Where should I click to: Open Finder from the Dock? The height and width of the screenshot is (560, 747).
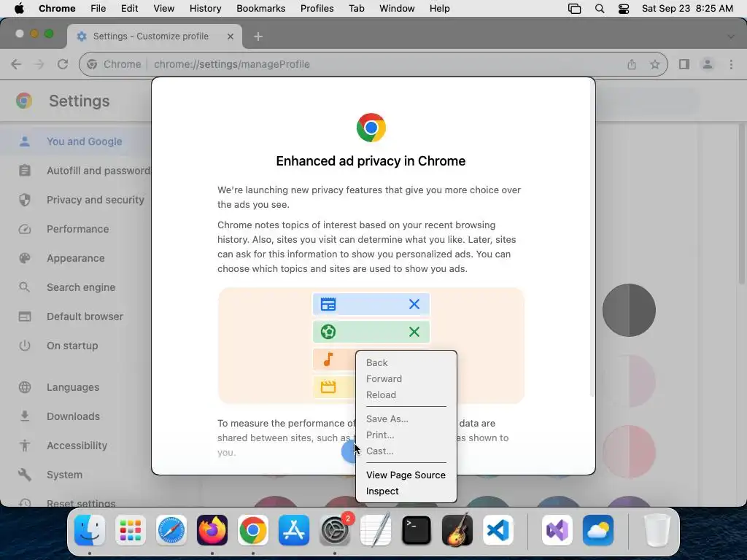tap(90, 530)
